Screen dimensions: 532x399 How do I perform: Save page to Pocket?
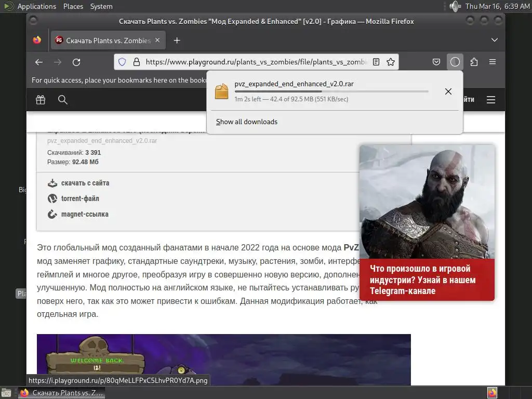pyautogui.click(x=436, y=62)
